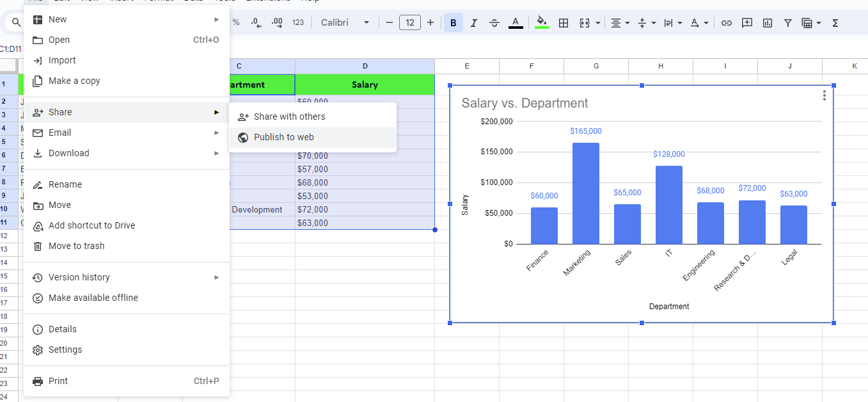Click the Decrease decimal places icon
The height and width of the screenshot is (402, 868).
256,22
